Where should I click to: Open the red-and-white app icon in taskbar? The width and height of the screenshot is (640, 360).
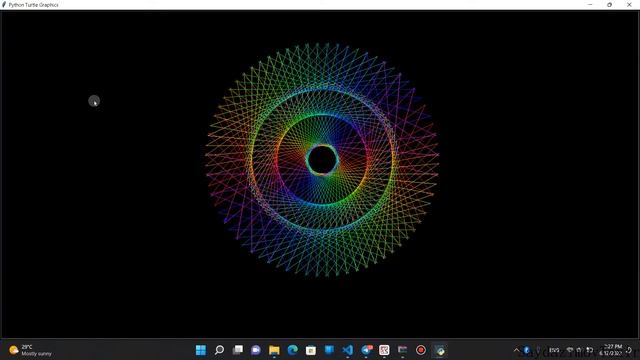384,350
